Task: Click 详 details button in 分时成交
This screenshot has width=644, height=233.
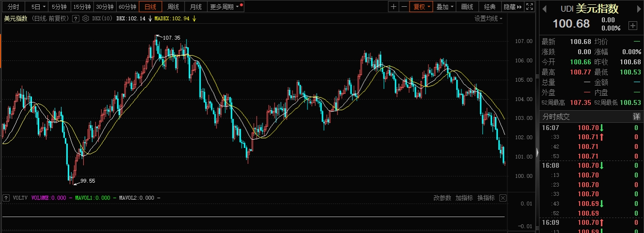Action: tap(636, 116)
